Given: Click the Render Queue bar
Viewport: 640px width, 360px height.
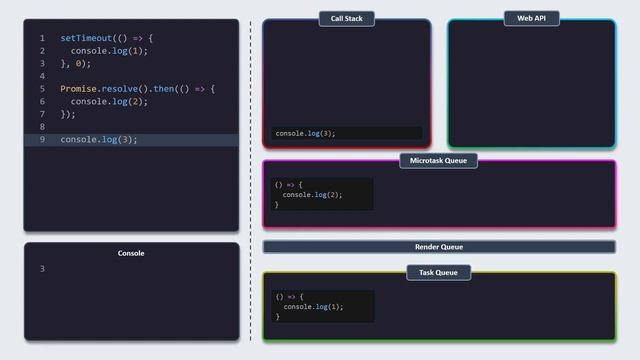Looking at the screenshot, I should 439,247.
